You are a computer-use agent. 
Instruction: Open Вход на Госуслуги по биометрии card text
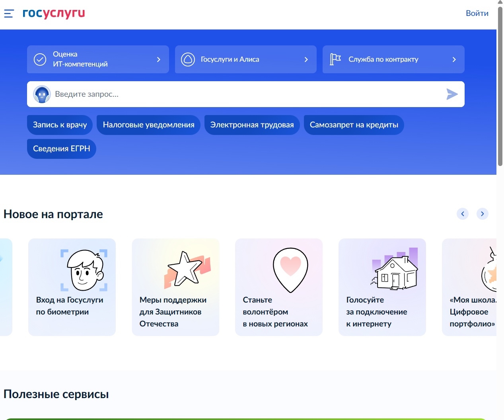(x=70, y=306)
